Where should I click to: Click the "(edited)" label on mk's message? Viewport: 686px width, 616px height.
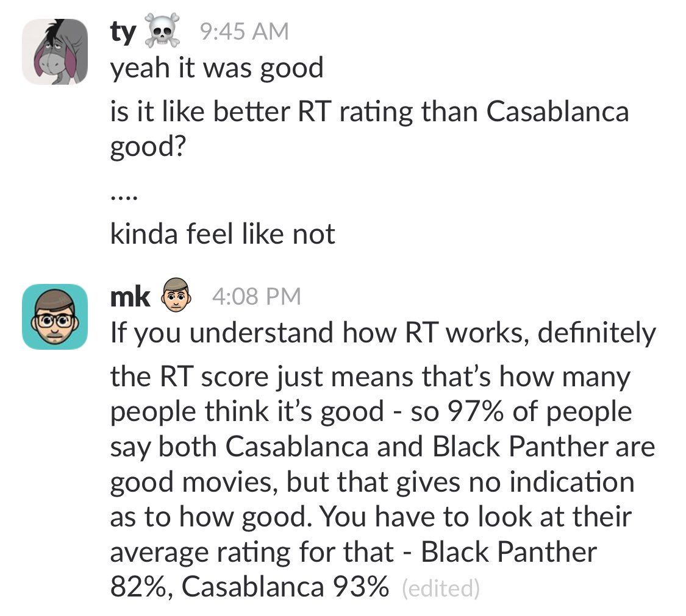pyautogui.click(x=440, y=588)
